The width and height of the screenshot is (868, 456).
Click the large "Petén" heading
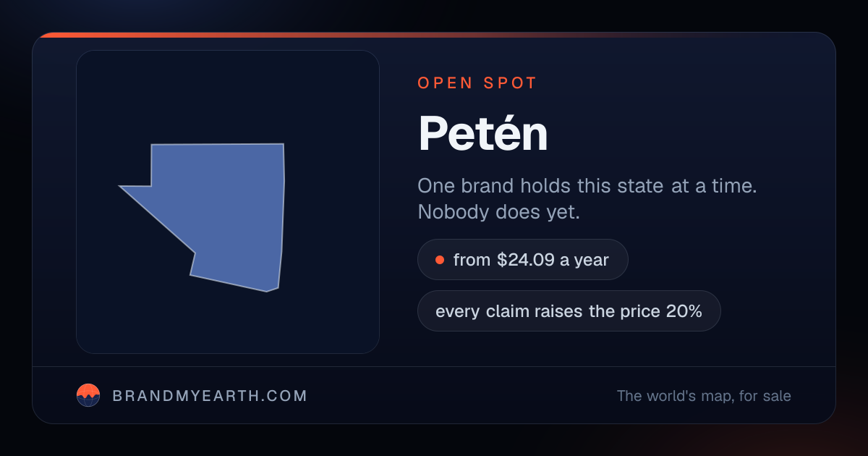(x=483, y=133)
